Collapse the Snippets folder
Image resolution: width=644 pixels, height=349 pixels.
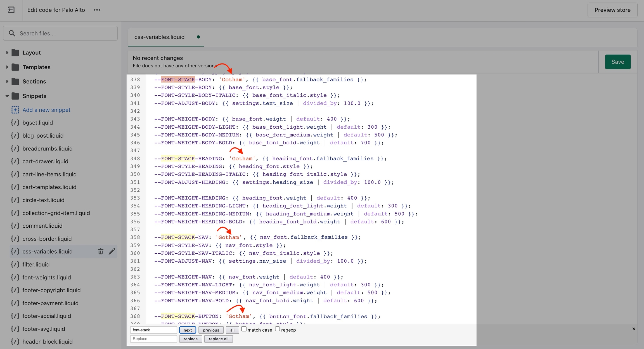tap(7, 96)
